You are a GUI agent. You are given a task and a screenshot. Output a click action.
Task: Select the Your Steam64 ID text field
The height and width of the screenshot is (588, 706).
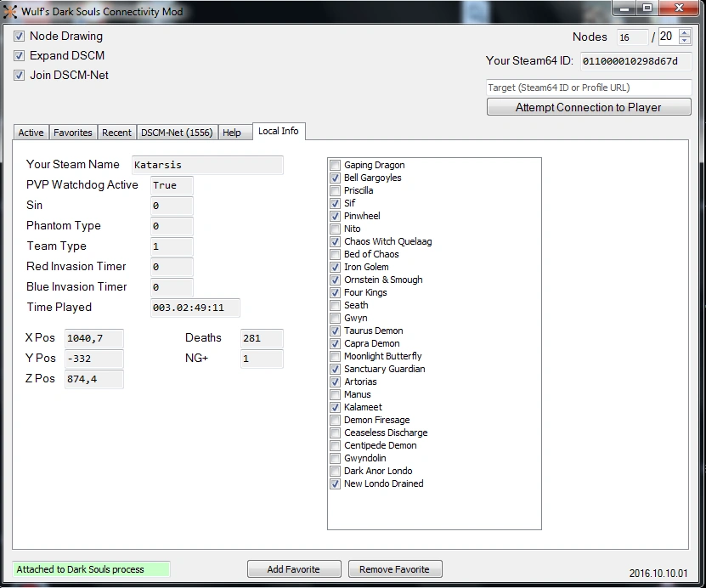(x=635, y=61)
